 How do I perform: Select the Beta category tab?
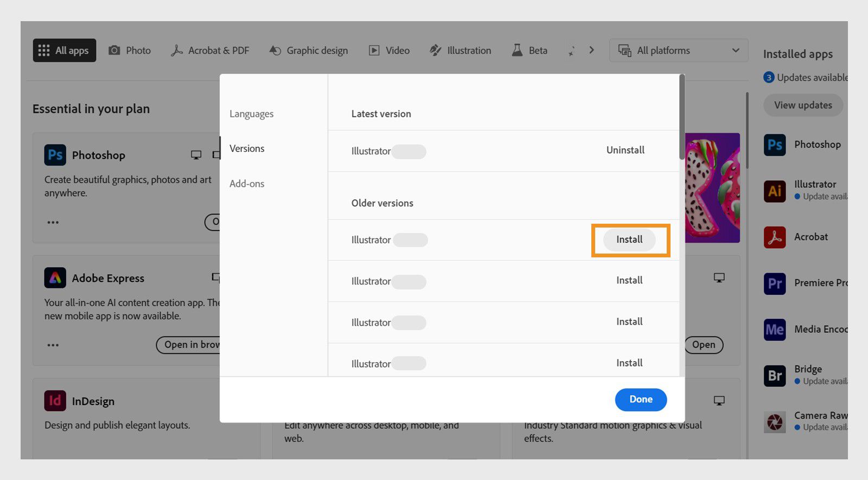click(x=530, y=50)
